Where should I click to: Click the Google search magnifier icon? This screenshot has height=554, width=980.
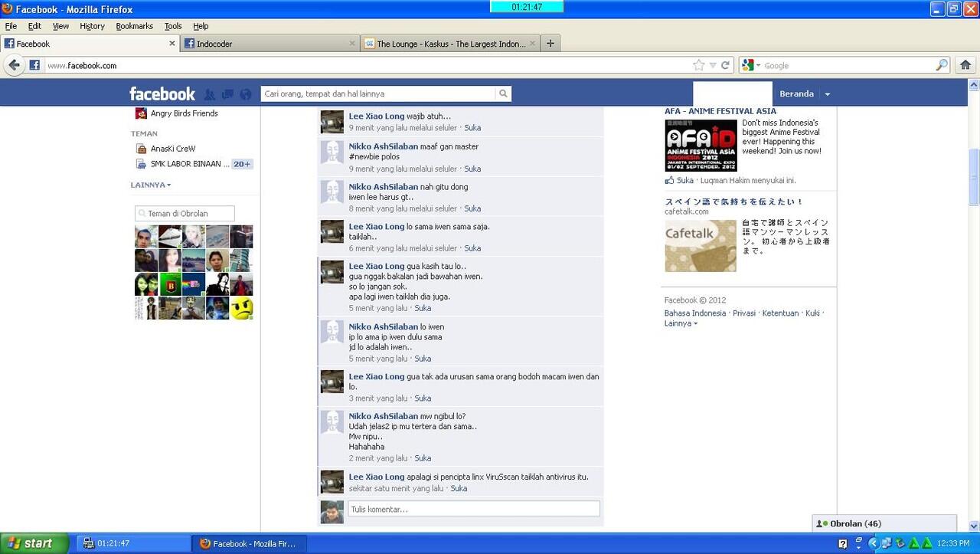pyautogui.click(x=942, y=65)
